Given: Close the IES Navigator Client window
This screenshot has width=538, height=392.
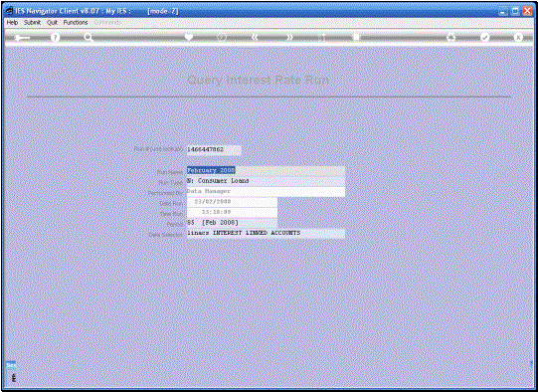Looking at the screenshot, I should (x=527, y=11).
